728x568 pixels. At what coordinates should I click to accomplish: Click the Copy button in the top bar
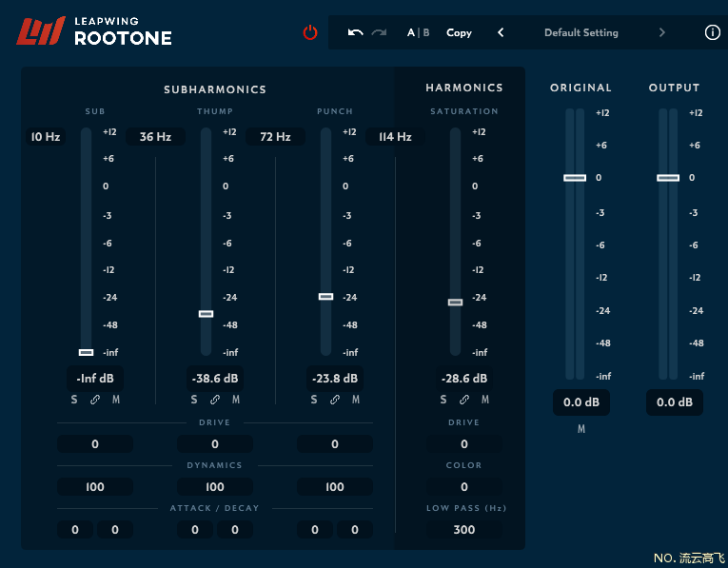click(459, 33)
